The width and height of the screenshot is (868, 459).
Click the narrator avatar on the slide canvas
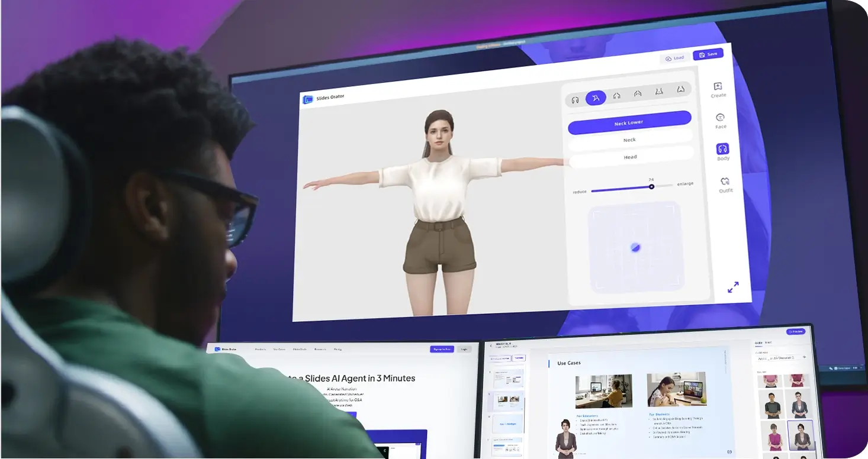click(565, 438)
